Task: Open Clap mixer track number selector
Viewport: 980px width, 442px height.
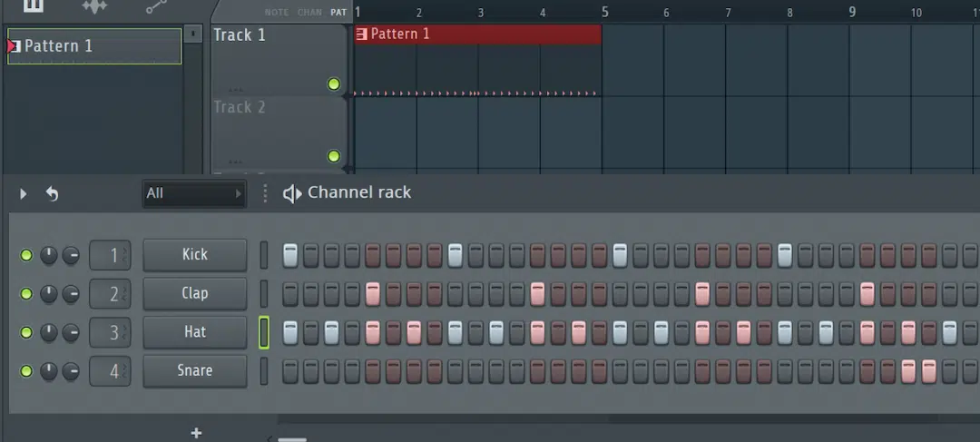Action: point(110,294)
